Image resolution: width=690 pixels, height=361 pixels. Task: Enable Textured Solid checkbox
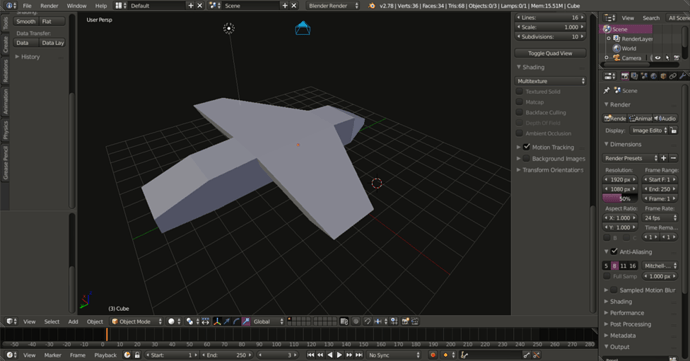click(x=519, y=91)
